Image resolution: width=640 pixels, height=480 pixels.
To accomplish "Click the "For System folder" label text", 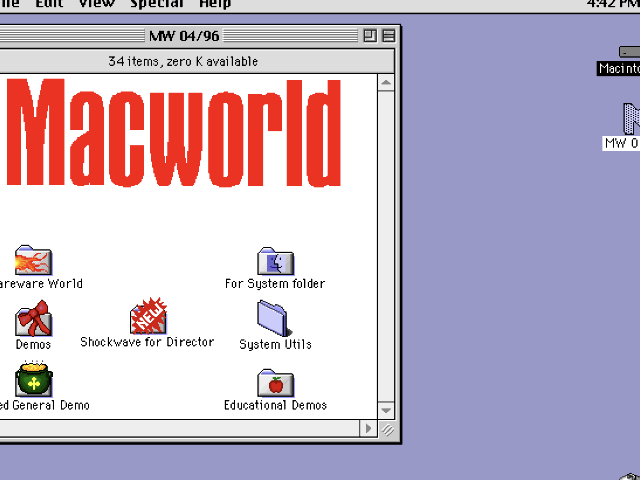I will pyautogui.click(x=275, y=284).
